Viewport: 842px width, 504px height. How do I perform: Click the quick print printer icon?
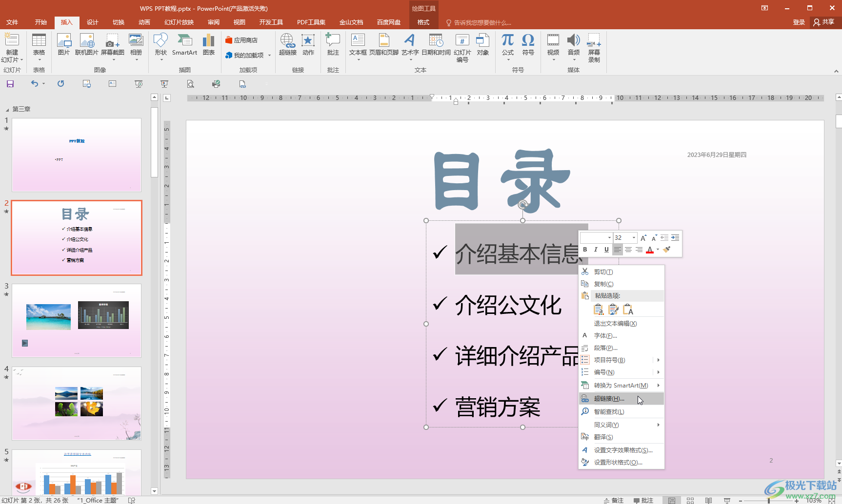pos(216,84)
